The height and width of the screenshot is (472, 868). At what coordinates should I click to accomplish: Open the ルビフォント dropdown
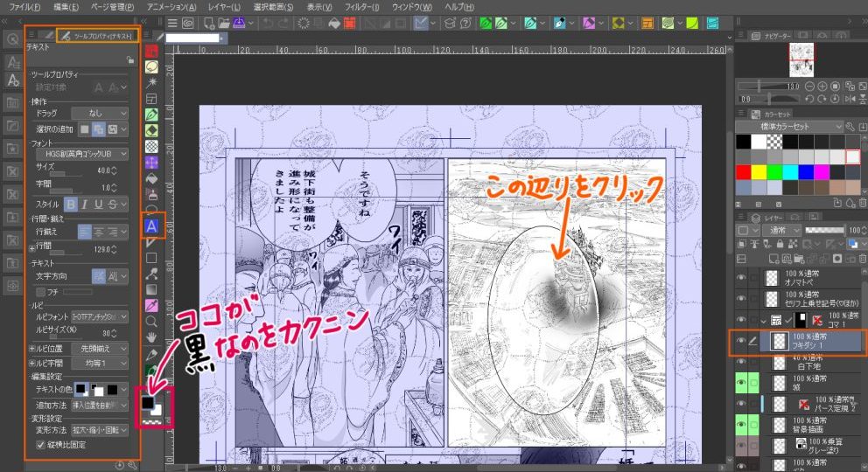pyautogui.click(x=100, y=316)
